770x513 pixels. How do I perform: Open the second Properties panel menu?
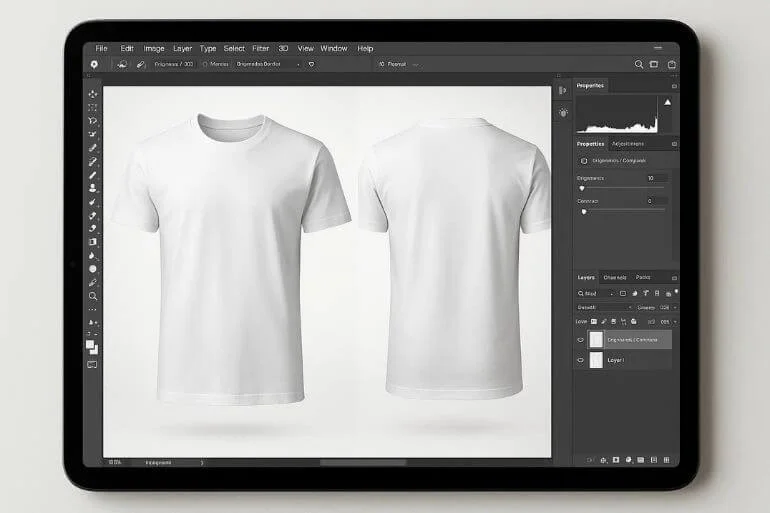674,144
